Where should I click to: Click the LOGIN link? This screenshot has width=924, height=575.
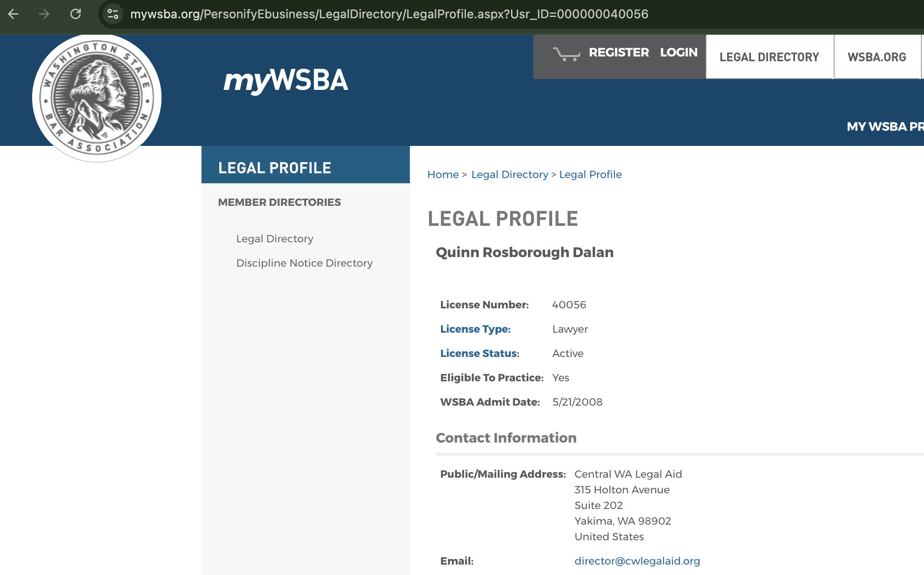(x=679, y=53)
